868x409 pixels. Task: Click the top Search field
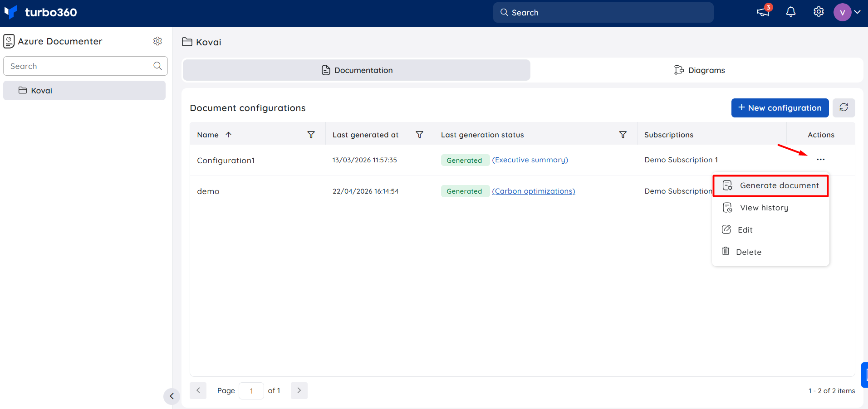[603, 12]
